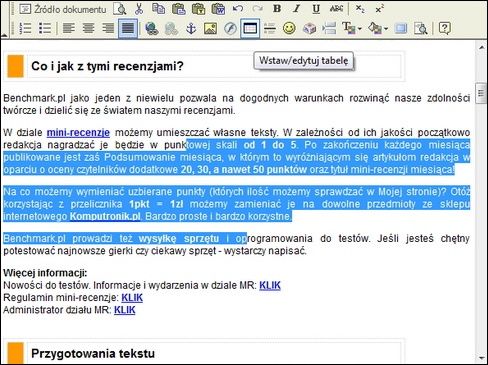488x365 pixels.
Task: Open KLIK link for Administrator działu MR
Action: coord(125,310)
